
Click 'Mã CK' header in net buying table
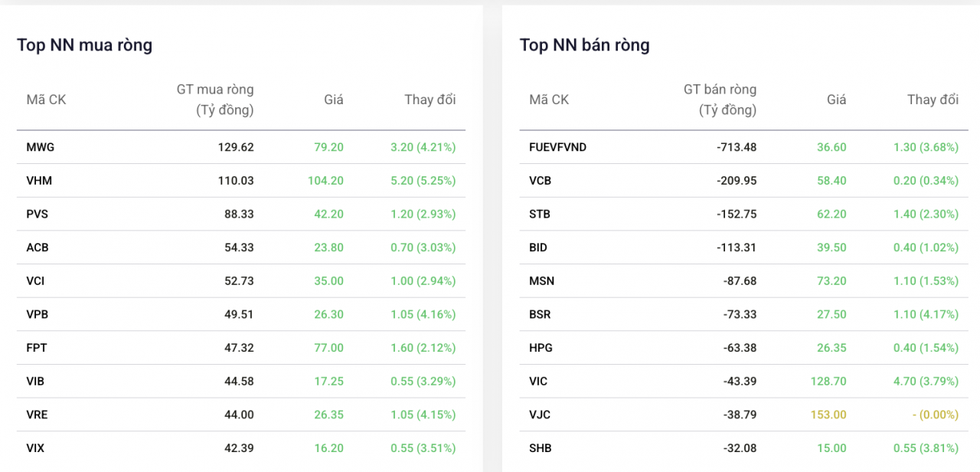point(46,100)
